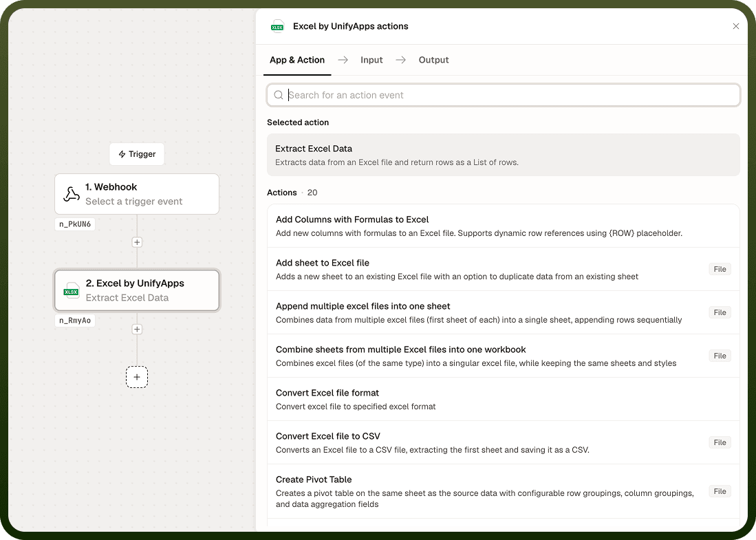Choose Append multiple excel files into one sheet
The width and height of the screenshot is (756, 540).
504,312
